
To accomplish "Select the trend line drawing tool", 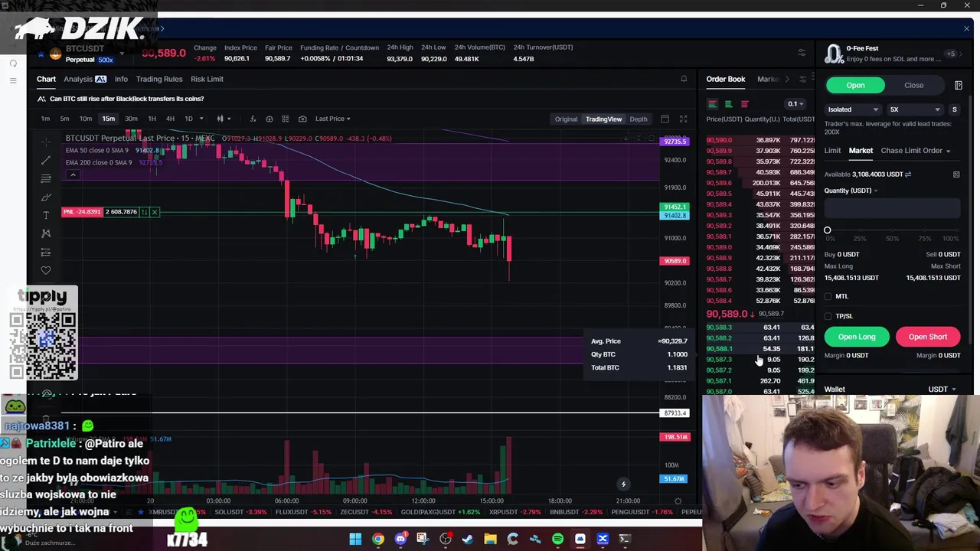I will point(46,160).
